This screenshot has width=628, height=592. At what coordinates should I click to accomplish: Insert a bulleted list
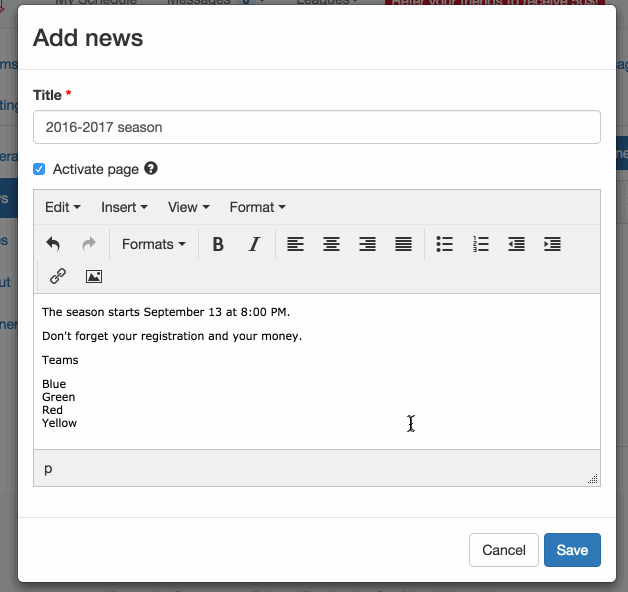pos(445,244)
